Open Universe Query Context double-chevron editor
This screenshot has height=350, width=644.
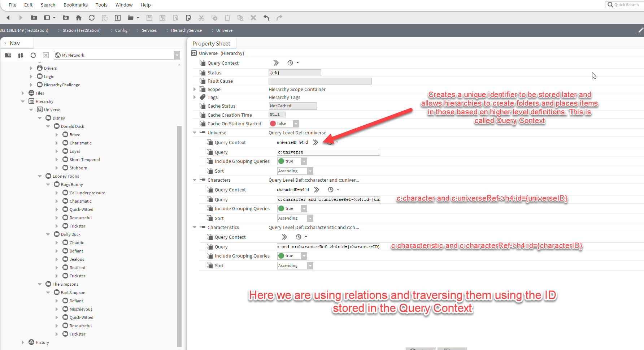[x=316, y=142]
